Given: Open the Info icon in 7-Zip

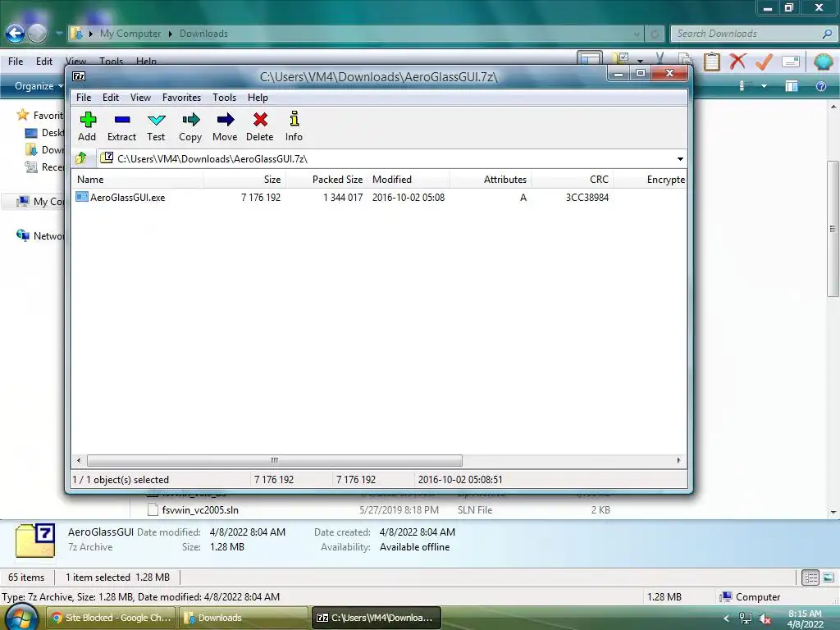Looking at the screenshot, I should [294, 119].
